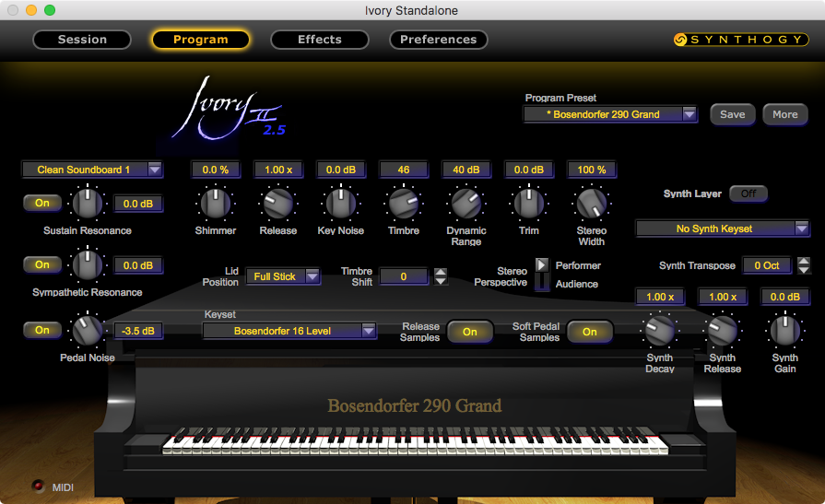Image resolution: width=825 pixels, height=504 pixels.
Task: Click the Synth Gain 0.0 dB field
Action: click(785, 297)
